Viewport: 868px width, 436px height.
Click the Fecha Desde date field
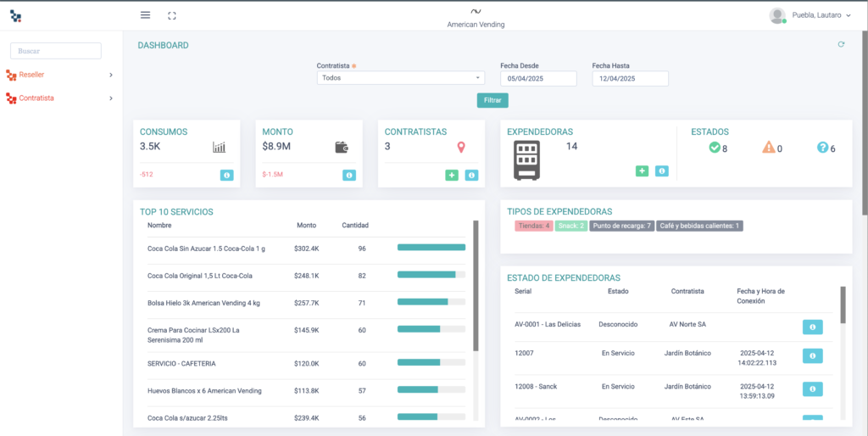[x=538, y=79]
